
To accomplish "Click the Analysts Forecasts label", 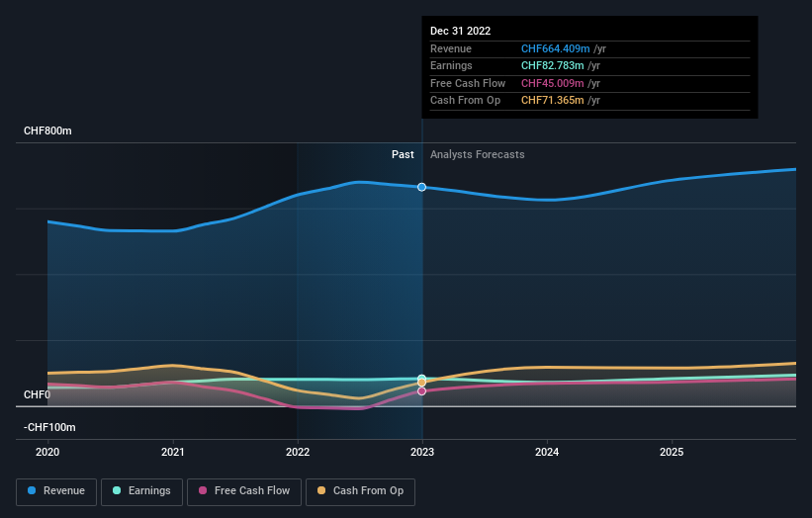I will 478,154.
